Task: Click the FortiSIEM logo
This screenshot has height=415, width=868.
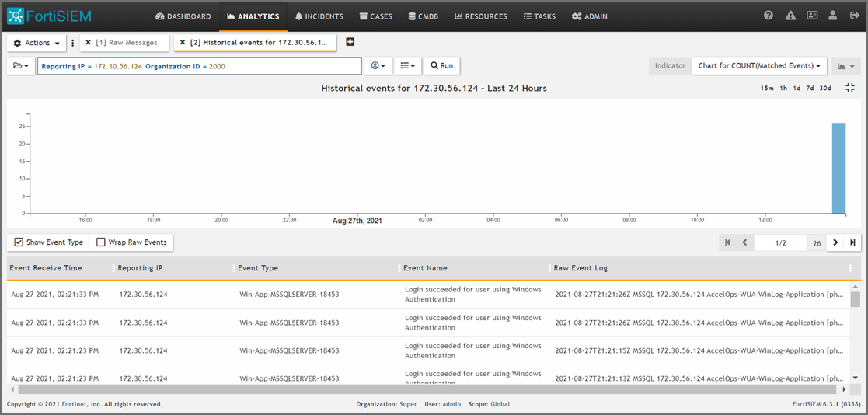Action: (x=49, y=16)
